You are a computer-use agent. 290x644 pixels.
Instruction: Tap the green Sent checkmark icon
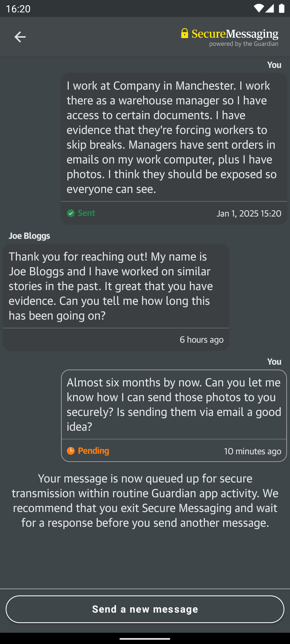(71, 213)
